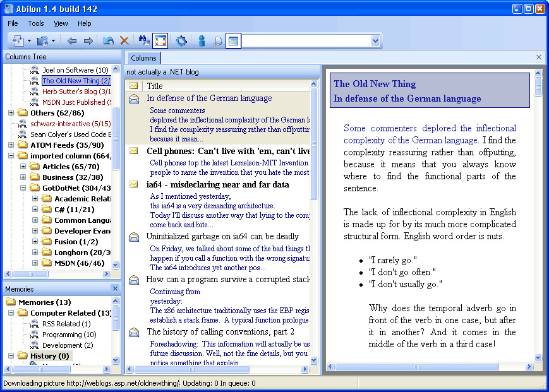The image size is (549, 392).
Task: Expand the Others (62/86) folder
Action: (x=11, y=112)
